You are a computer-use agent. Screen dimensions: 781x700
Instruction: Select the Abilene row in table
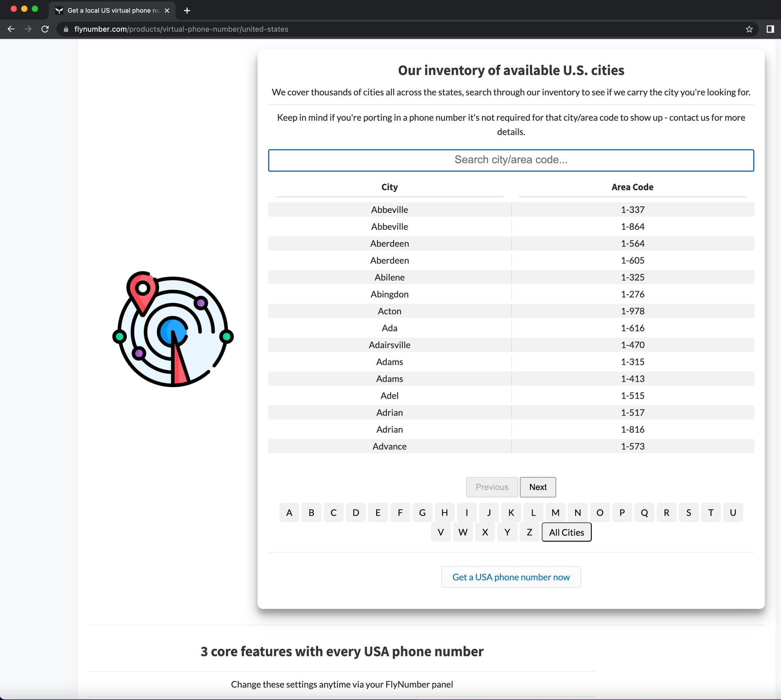[389, 277]
